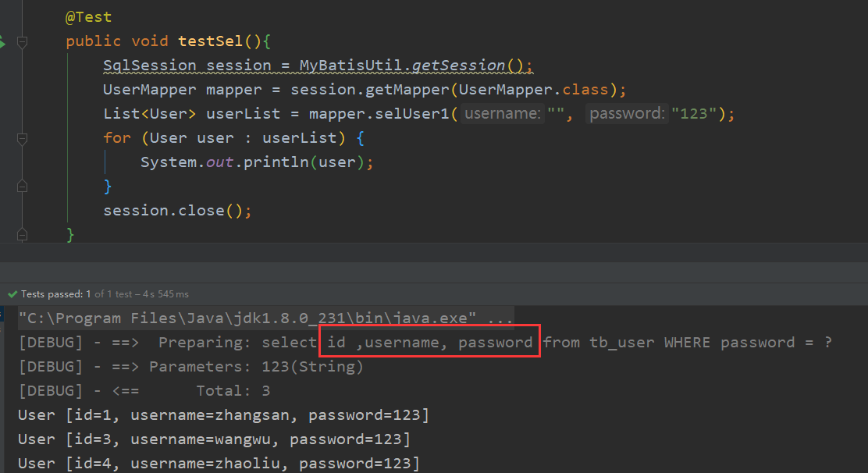
Task: Click the 'Preparing: select' debug text
Action: 237,343
